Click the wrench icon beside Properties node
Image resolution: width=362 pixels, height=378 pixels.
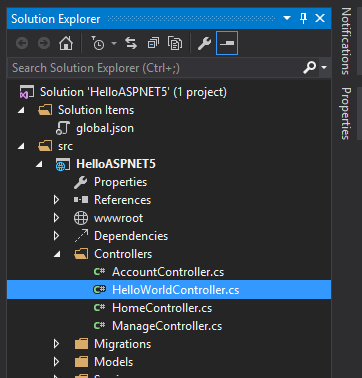click(x=80, y=182)
